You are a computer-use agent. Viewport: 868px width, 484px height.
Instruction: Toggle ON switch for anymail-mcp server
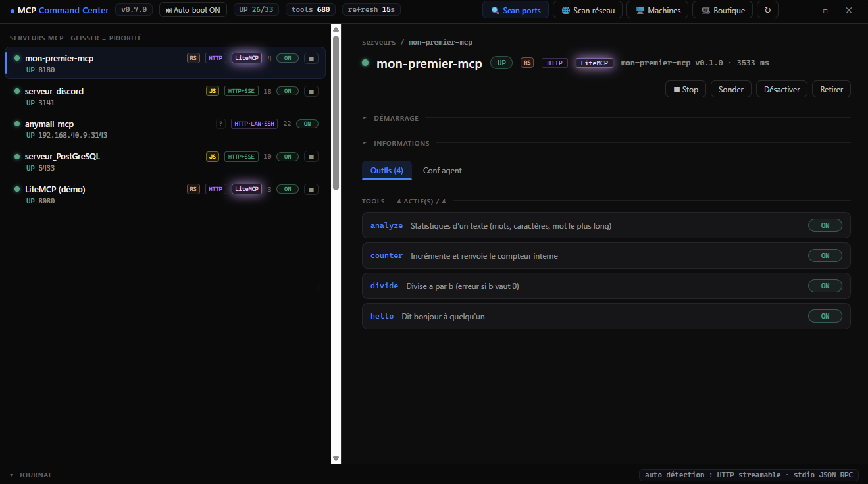click(x=307, y=124)
